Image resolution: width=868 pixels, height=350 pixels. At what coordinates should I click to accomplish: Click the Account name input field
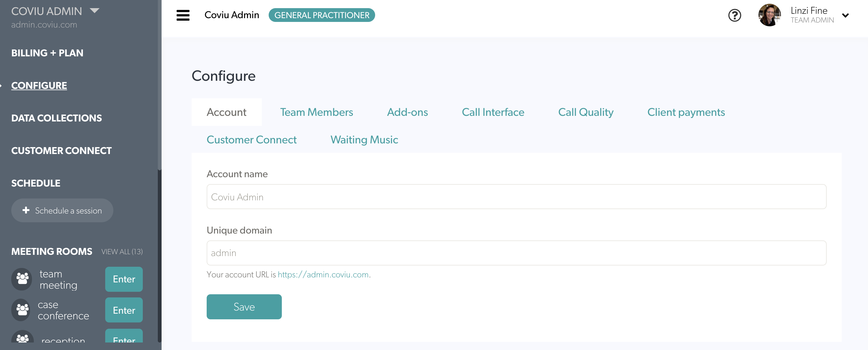click(x=516, y=197)
